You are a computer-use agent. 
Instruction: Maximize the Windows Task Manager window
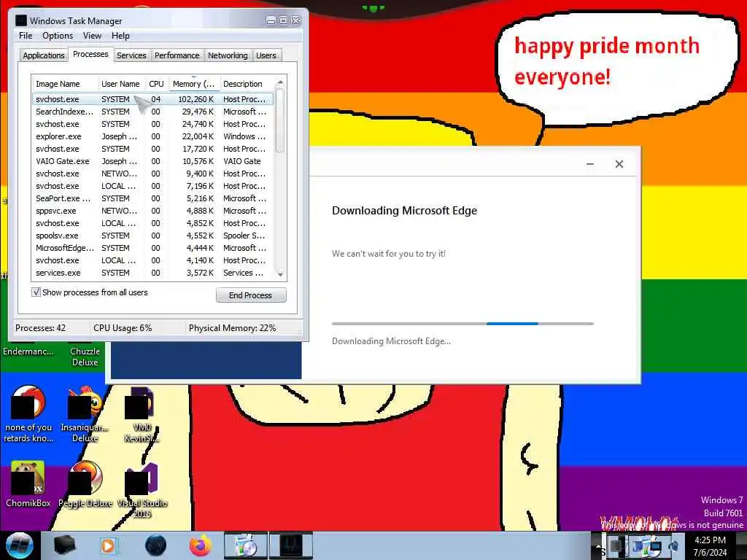284,20
